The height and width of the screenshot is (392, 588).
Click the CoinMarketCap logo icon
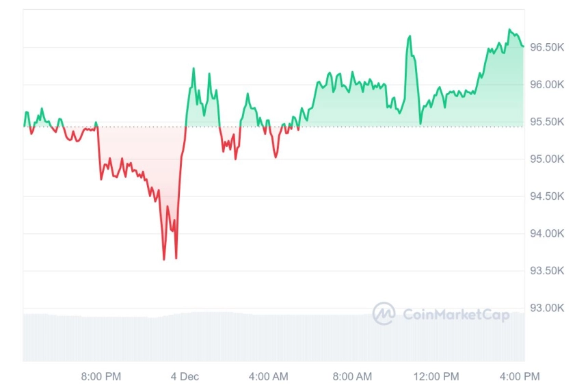pos(384,313)
